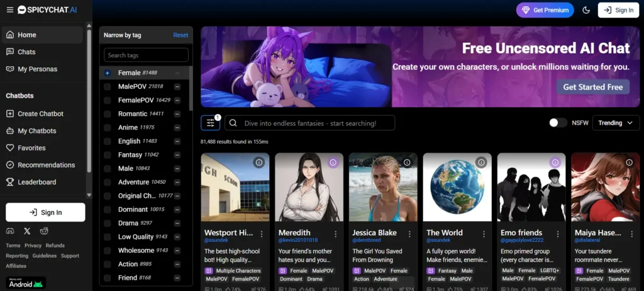The image size is (644, 291).
Task: Open the Emo friends card thumbnail
Action: coord(531,187)
